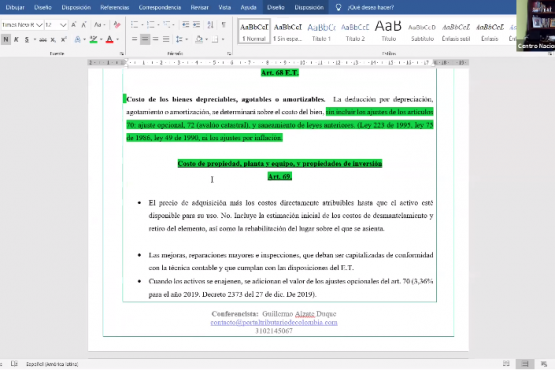Select the red font color button
The image size is (555, 370).
pyautogui.click(x=110, y=39)
